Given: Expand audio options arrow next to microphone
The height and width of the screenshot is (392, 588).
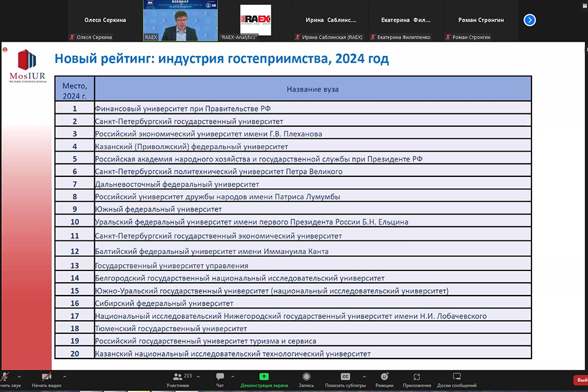Looking at the screenshot, I should click(x=19, y=376).
